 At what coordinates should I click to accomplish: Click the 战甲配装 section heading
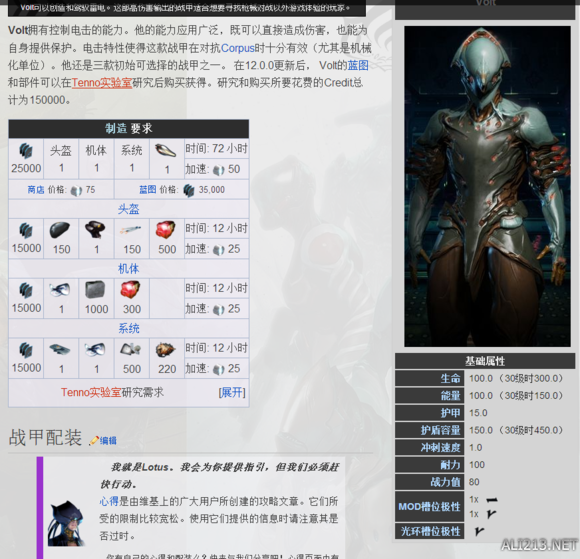45,438
